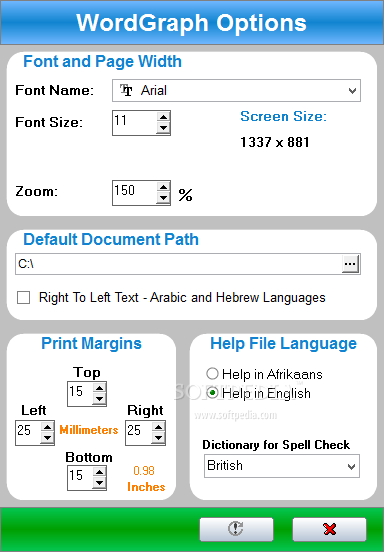Click the 0.98 inches value
This screenshot has width=384, height=552.
tap(144, 471)
